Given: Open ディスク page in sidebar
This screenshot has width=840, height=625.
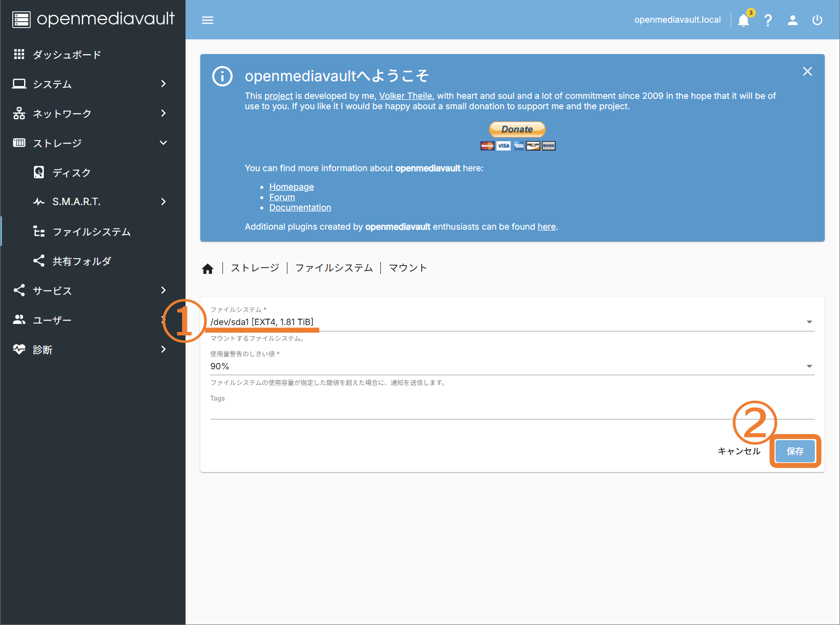Looking at the screenshot, I should [x=93, y=172].
